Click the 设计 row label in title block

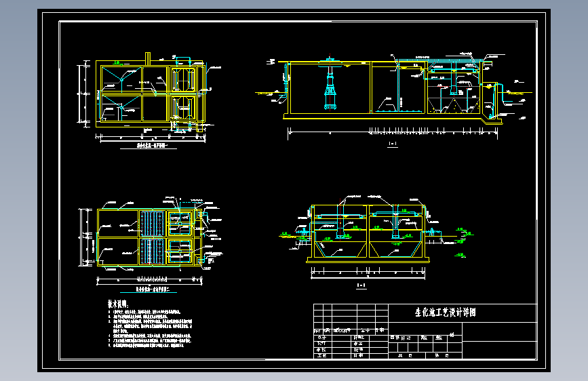321,338
